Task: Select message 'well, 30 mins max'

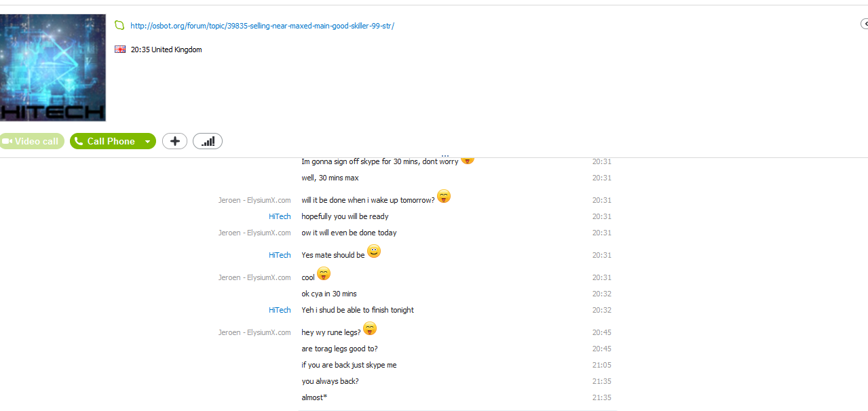Action: click(x=330, y=178)
